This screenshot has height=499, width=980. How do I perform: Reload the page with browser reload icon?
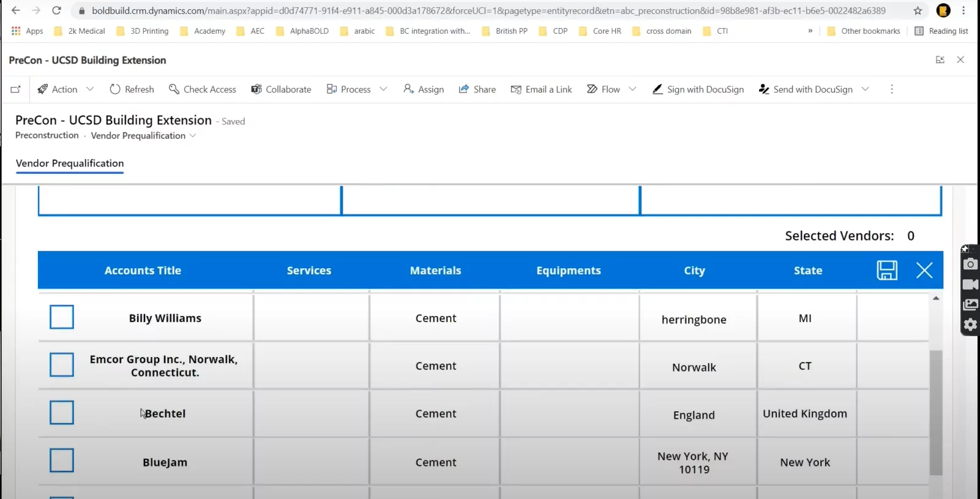click(x=56, y=10)
